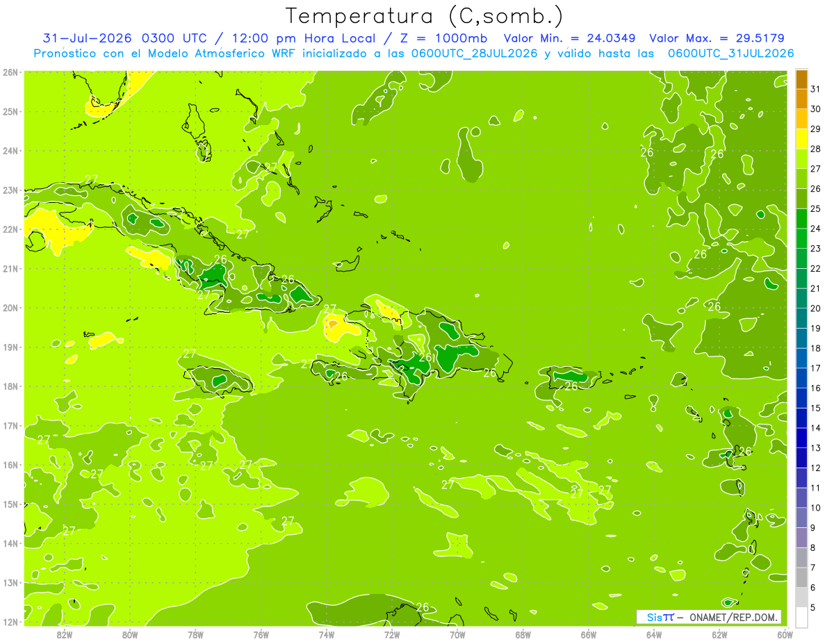The image size is (834, 644).
Task: Click the title 'Temperatura (C,somb.)'
Action: point(425,16)
